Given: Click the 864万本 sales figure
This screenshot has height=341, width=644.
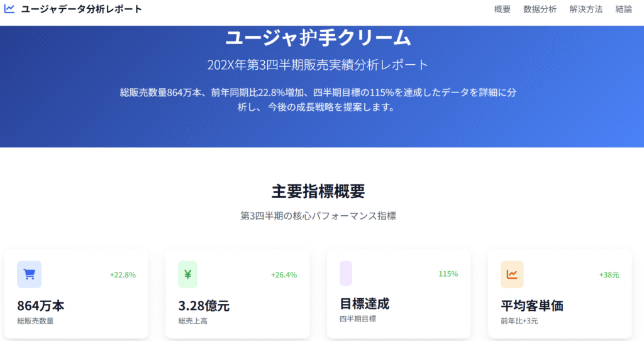Looking at the screenshot, I should [x=41, y=306].
